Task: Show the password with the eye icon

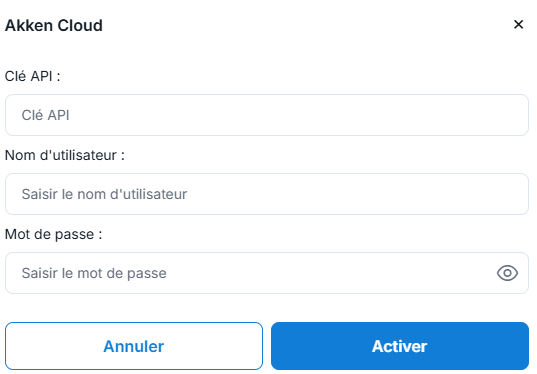Action: [507, 273]
